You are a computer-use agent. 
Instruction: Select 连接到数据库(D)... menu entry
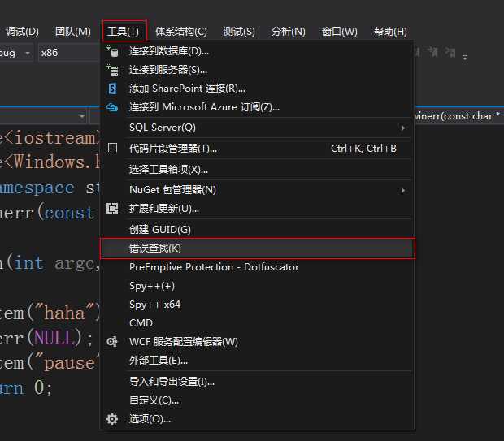coord(257,51)
